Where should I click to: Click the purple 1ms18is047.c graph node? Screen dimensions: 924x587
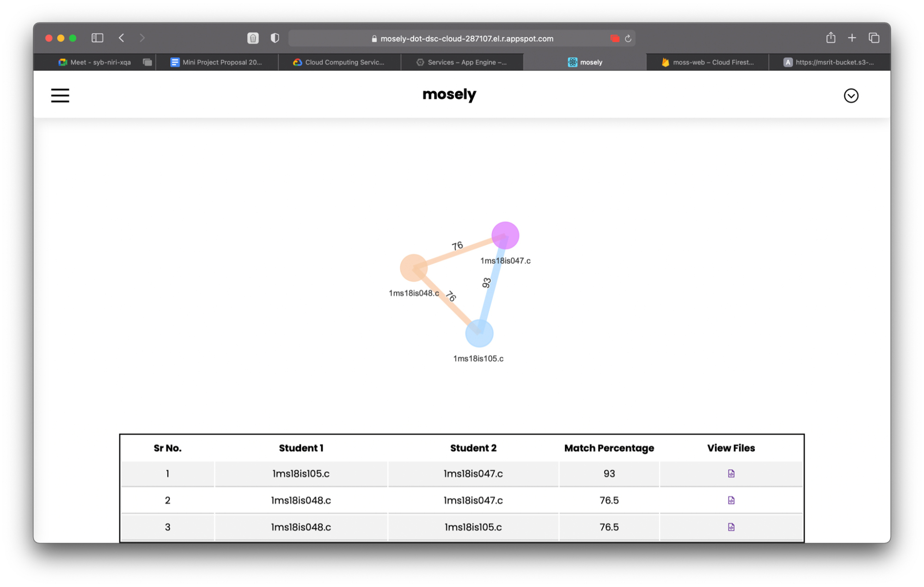505,235
